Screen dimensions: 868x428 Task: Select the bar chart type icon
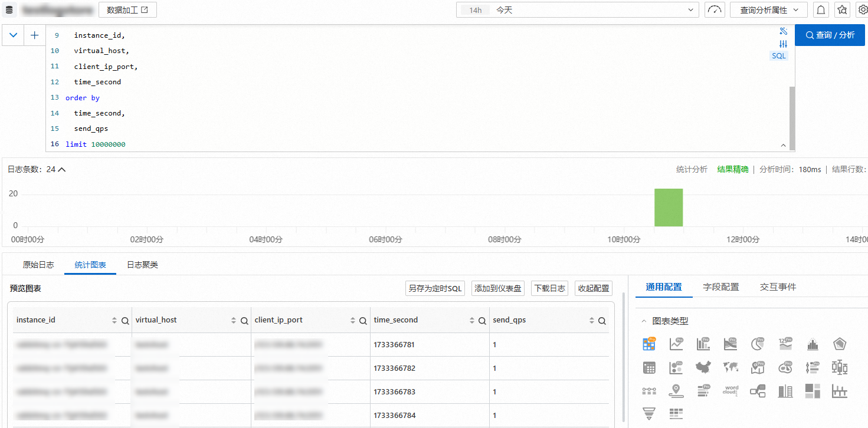[703, 344]
